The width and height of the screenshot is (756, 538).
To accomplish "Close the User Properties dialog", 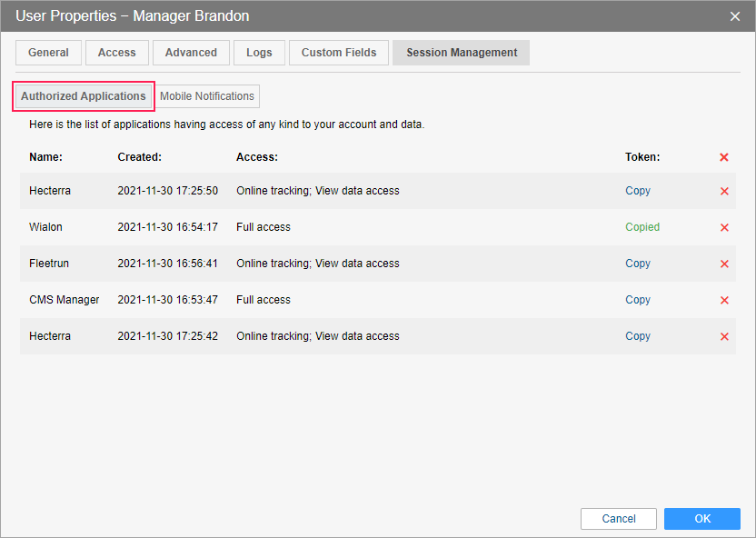I will pyautogui.click(x=735, y=16).
